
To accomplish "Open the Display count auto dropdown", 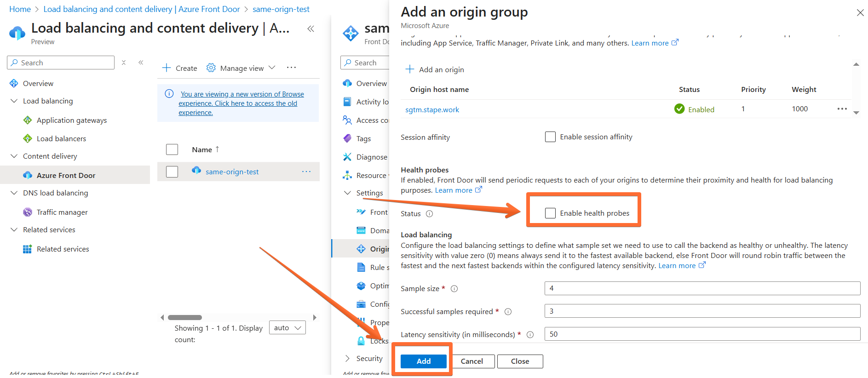I will coord(287,327).
